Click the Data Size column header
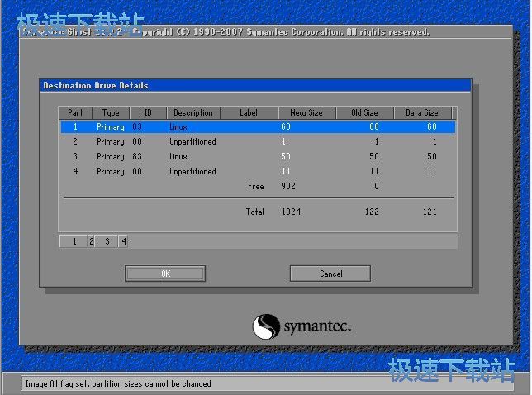Image resolution: width=532 pixels, height=395 pixels. click(422, 112)
